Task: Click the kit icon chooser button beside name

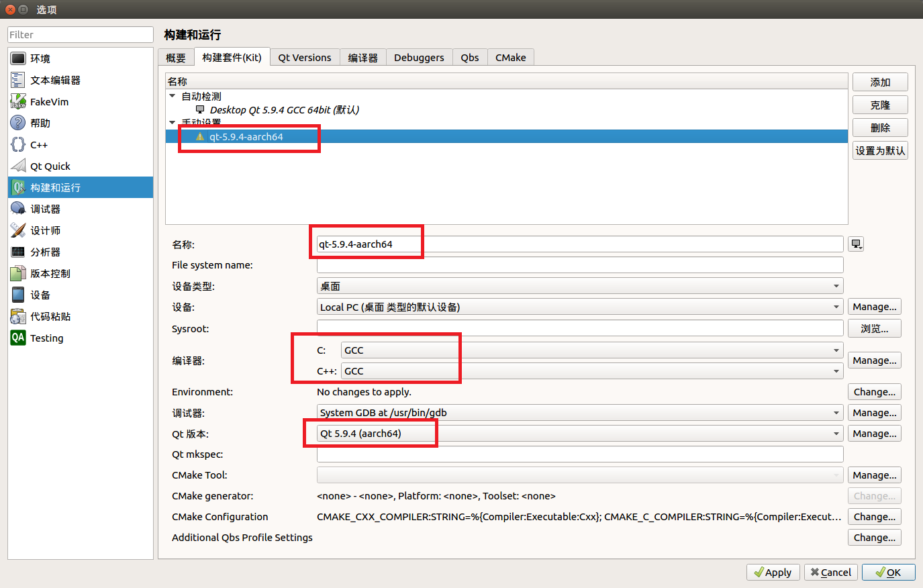Action: click(x=856, y=244)
